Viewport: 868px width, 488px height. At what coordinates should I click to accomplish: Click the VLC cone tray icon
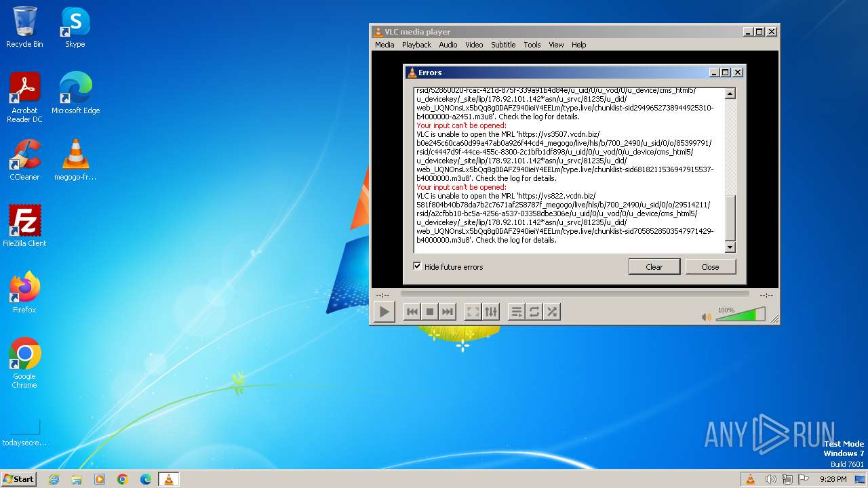point(750,479)
